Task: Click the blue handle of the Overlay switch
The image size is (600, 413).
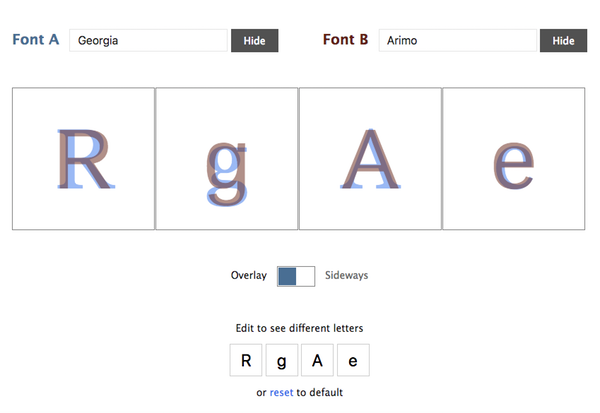Action: (287, 276)
